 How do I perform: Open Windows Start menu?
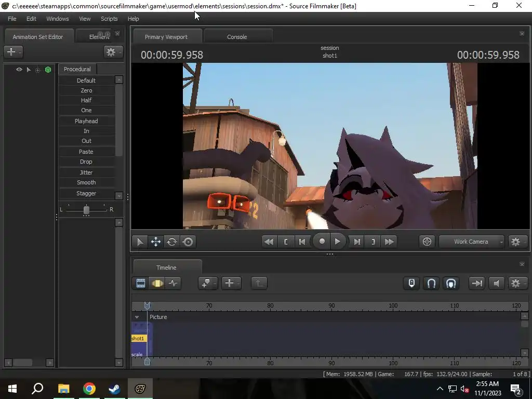tap(12, 389)
